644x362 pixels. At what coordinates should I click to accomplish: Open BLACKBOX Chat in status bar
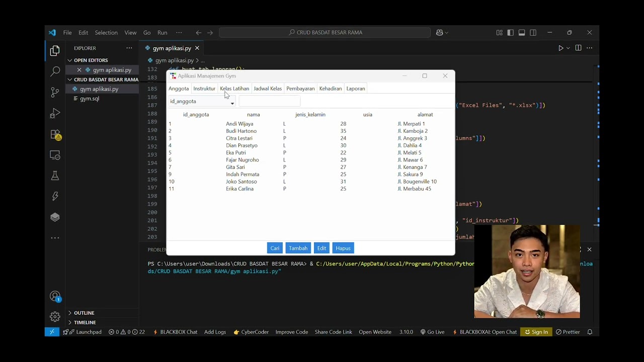click(175, 332)
